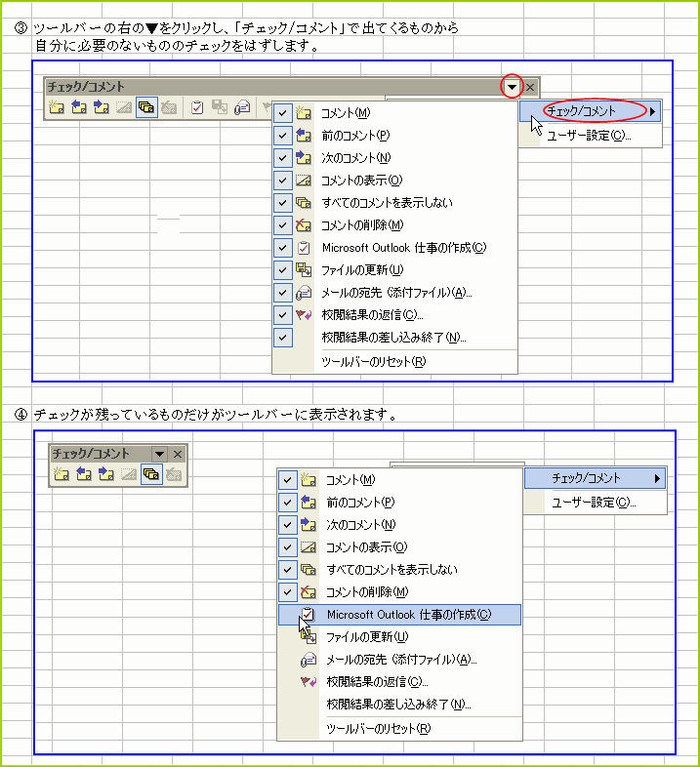The height and width of the screenshot is (767, 700).
Task: Uncheck 前のコメント(P) checkbox in step ④ menu
Action: click(288, 503)
